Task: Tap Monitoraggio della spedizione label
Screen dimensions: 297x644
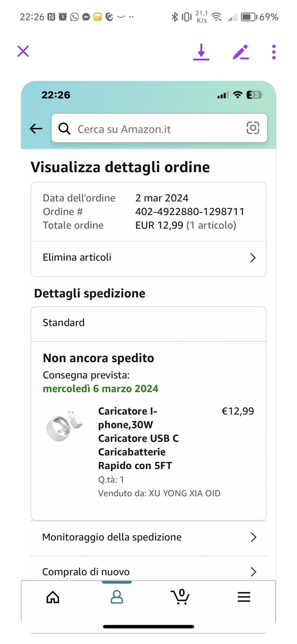Action: pyautogui.click(x=112, y=537)
